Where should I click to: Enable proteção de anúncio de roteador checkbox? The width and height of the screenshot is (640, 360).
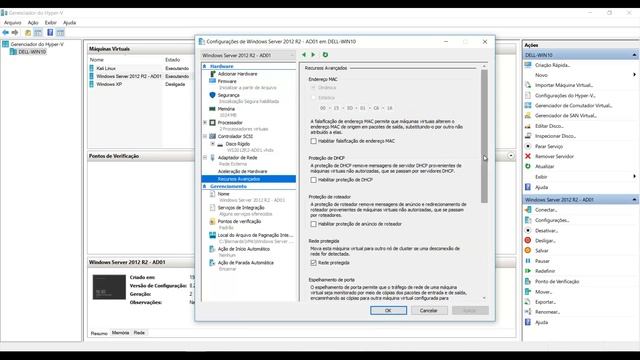coord(313,224)
